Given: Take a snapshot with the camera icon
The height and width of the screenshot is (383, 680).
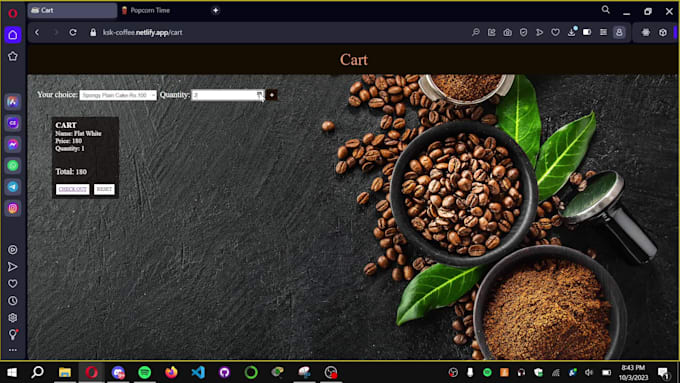Looking at the screenshot, I should pos(507,33).
